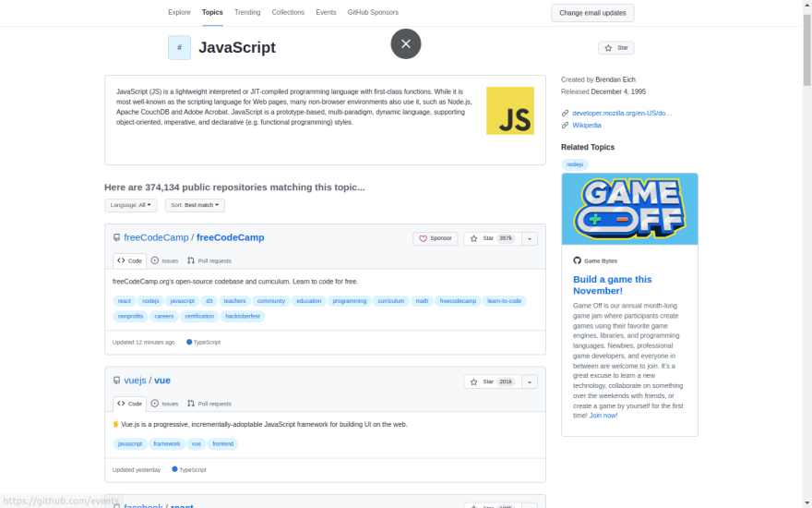
Task: Select the certification topic tag
Action: pos(199,316)
